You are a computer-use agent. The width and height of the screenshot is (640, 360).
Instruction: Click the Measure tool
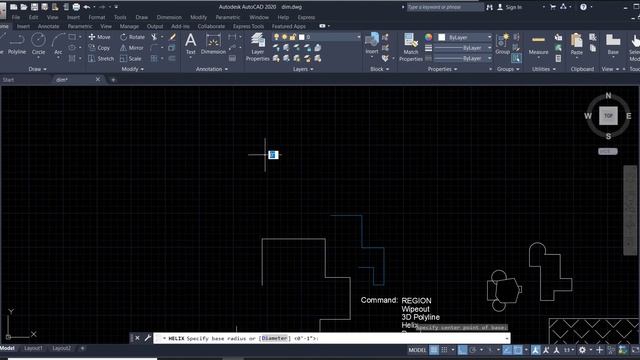pyautogui.click(x=538, y=44)
